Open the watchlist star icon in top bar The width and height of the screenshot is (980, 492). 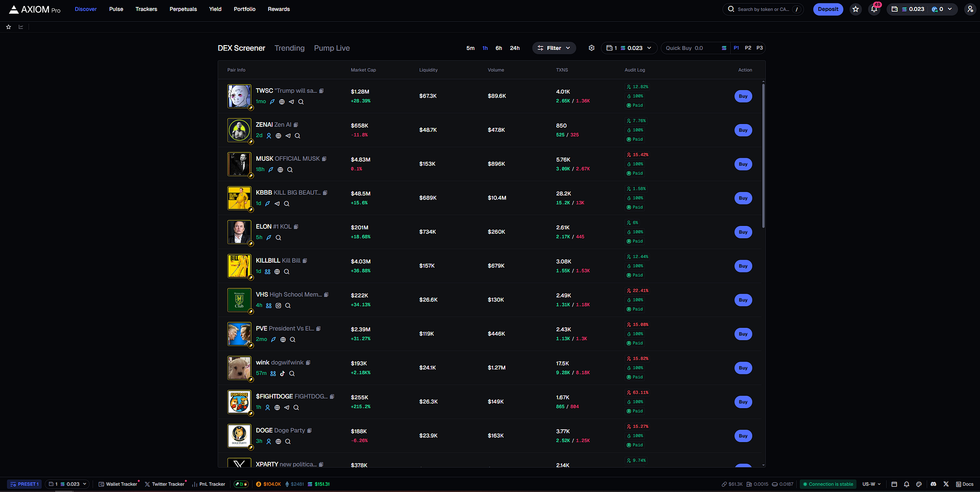tap(856, 9)
